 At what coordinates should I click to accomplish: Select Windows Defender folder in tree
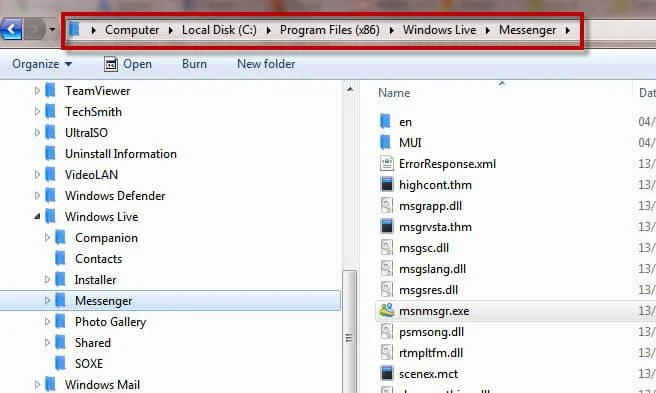(x=115, y=195)
